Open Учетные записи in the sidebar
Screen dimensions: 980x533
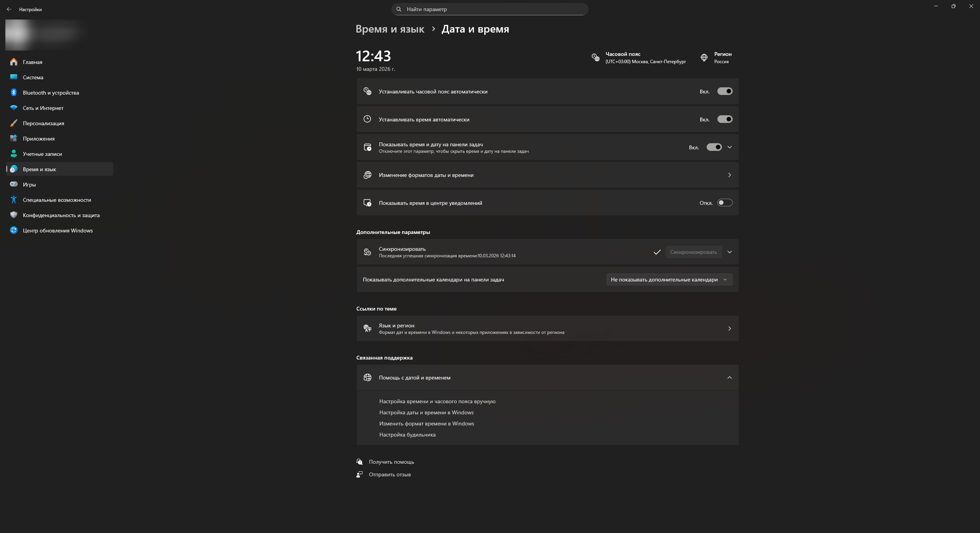[x=42, y=154]
